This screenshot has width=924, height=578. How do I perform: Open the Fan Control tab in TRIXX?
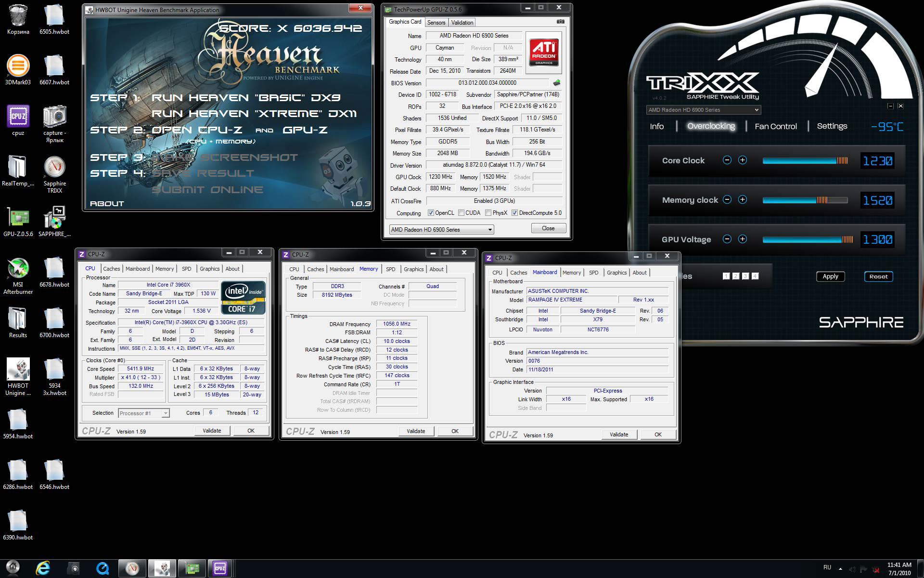[776, 126]
